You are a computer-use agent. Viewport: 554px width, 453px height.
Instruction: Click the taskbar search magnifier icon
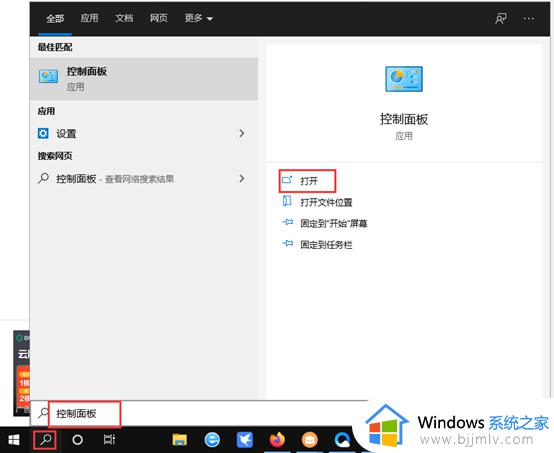[45, 440]
